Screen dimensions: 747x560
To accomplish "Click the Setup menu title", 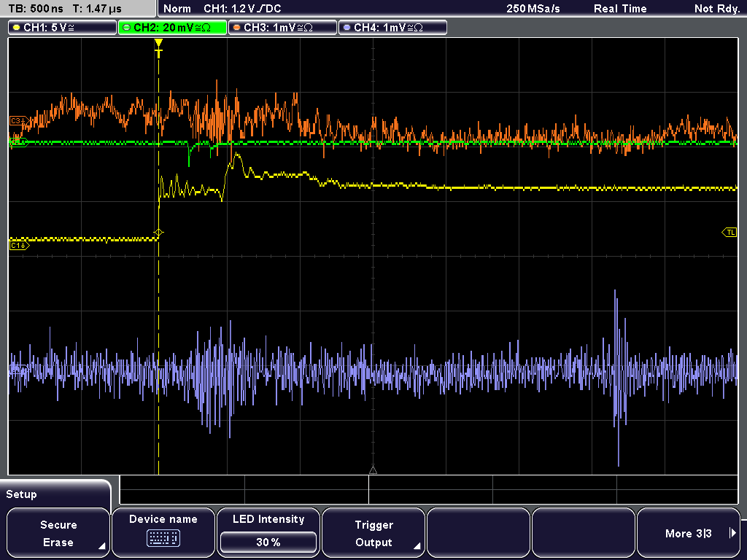I will [x=21, y=494].
